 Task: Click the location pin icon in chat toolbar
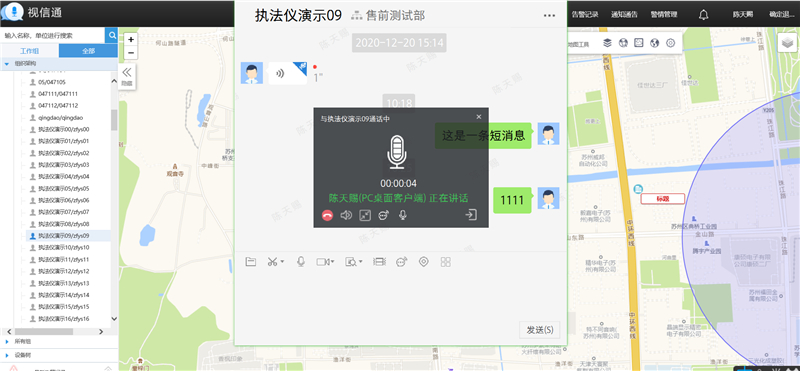point(423,262)
